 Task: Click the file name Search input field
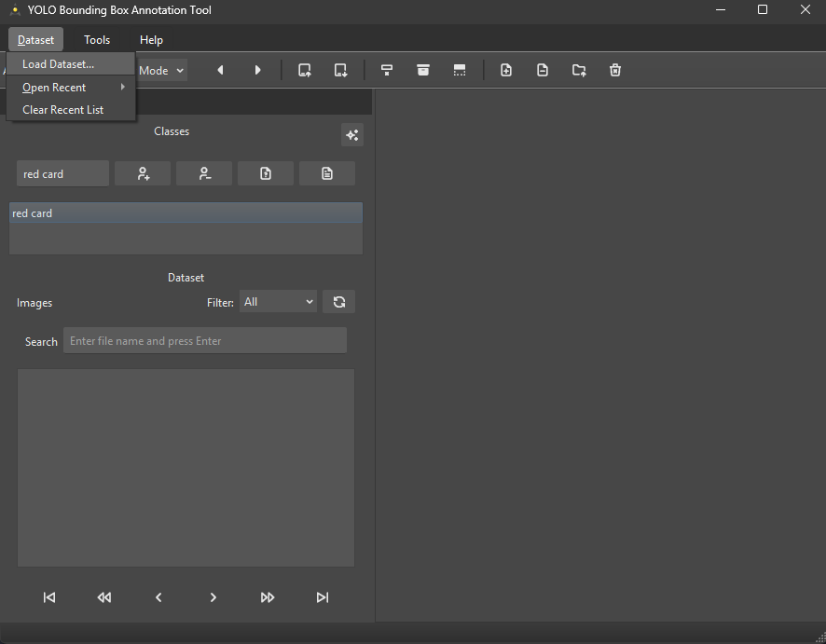click(205, 341)
